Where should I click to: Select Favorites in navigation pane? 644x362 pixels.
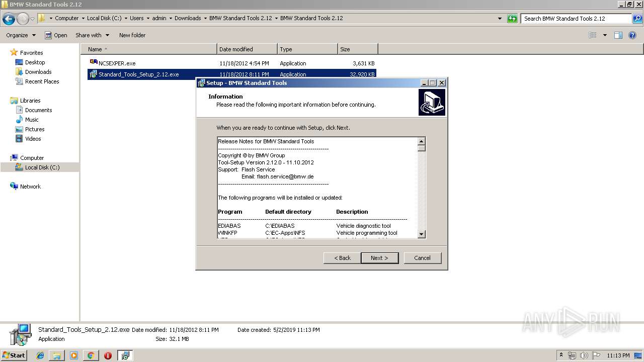31,53
